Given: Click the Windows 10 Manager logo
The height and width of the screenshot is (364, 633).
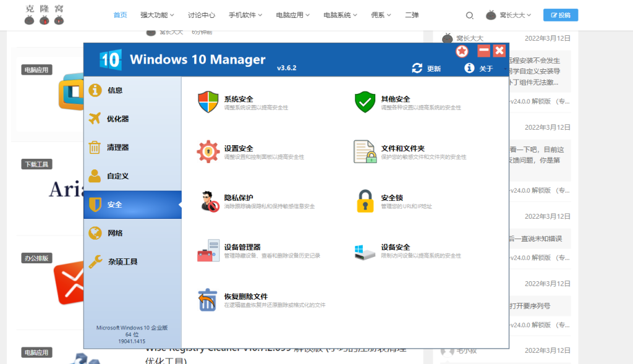Looking at the screenshot, I should (110, 60).
